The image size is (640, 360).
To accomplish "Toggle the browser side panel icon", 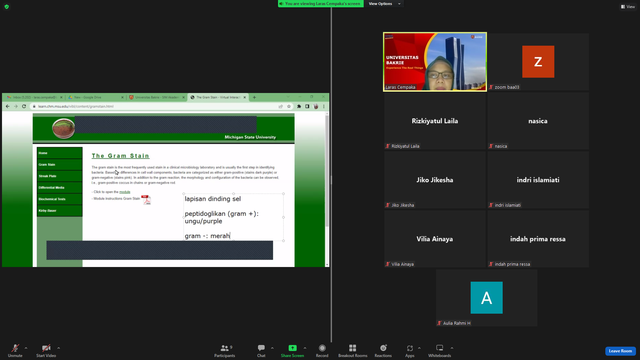I will 307,107.
